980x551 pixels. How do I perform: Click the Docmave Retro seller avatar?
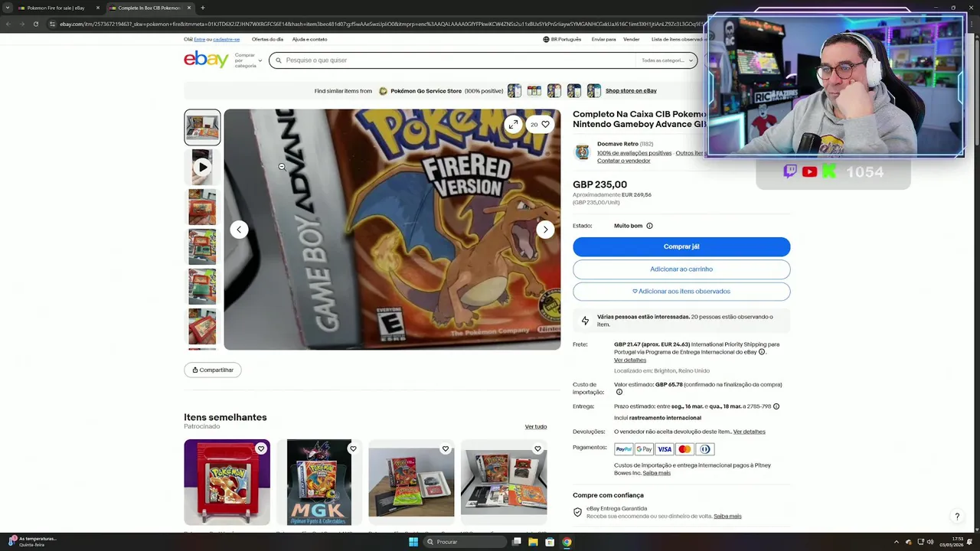click(x=582, y=152)
